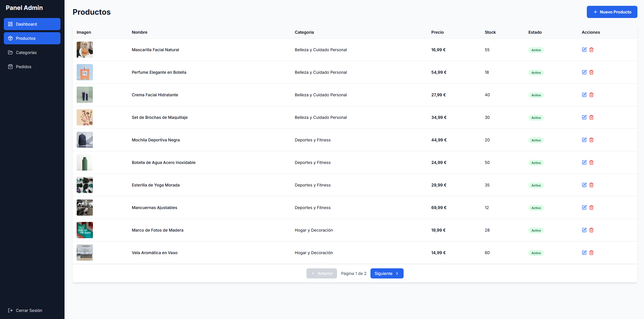644x319 pixels.
Task: Edit Esterilla de Yoga Morada product
Action: (x=584, y=185)
